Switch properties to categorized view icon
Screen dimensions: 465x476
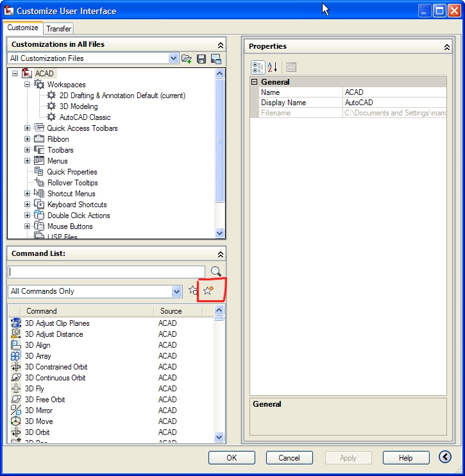tap(258, 67)
